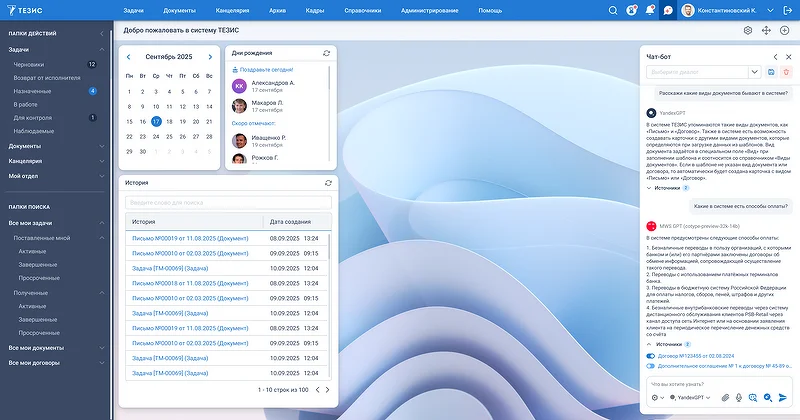Open the chat-bot icon in top bar
This screenshot has height=420, width=800.
pos(668,10)
